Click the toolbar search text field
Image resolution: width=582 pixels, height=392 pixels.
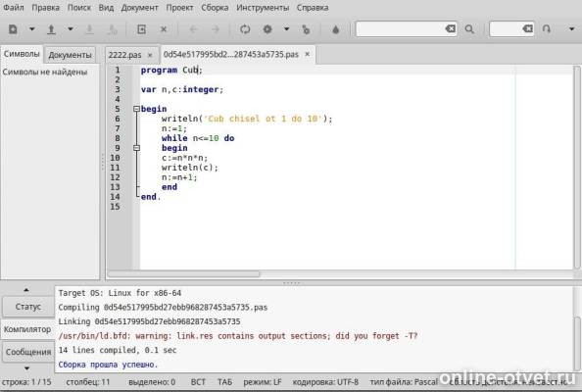tap(400, 29)
